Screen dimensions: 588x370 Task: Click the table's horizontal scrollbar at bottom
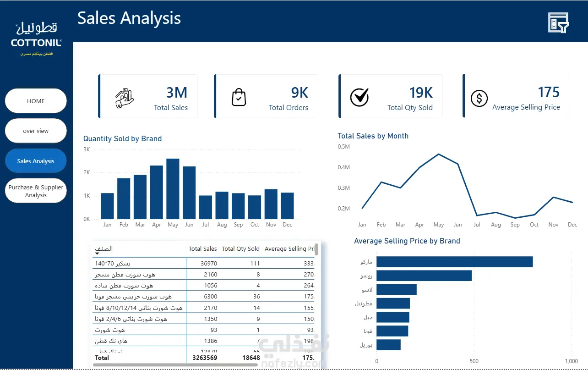click(175, 365)
